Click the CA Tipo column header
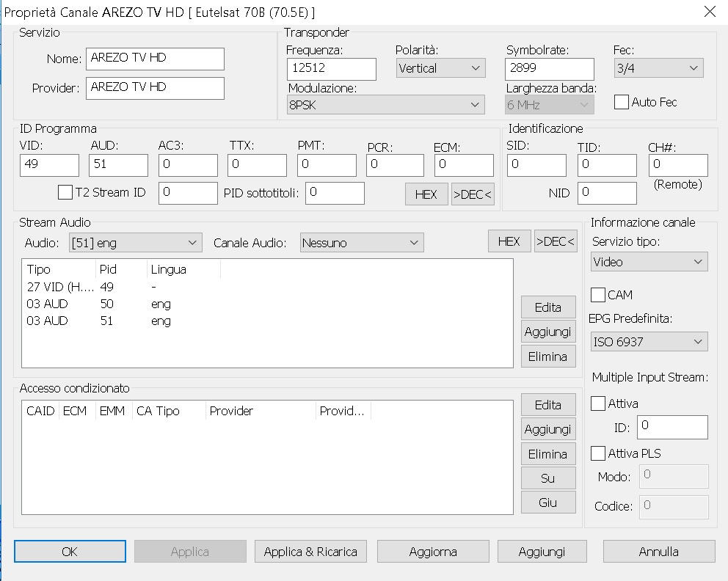The height and width of the screenshot is (581, 728). [169, 411]
